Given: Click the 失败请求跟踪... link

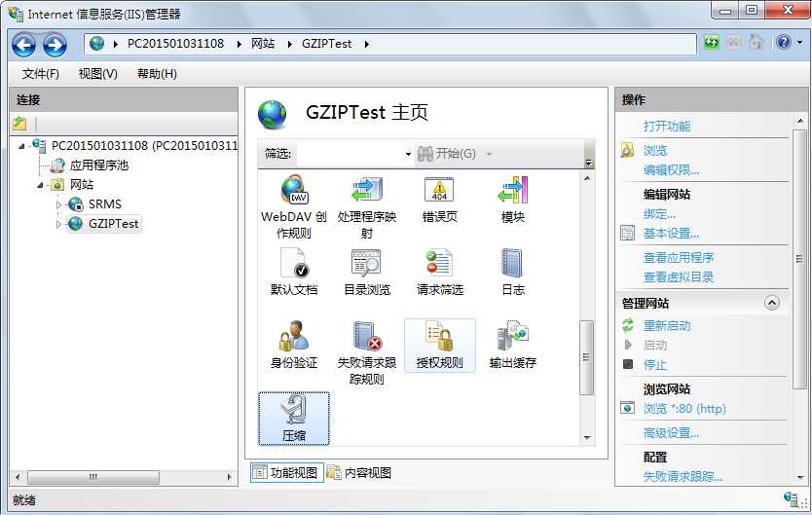Looking at the screenshot, I should coord(683,476).
